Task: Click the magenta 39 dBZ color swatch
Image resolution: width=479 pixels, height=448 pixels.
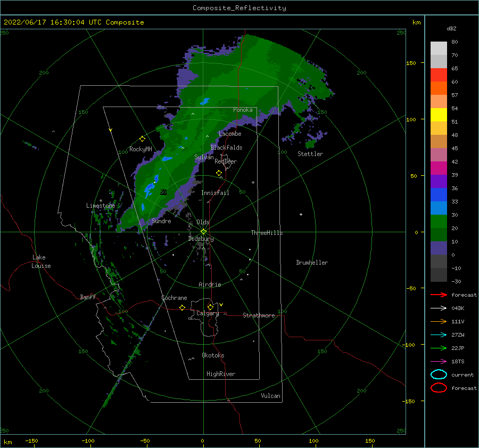Action: point(439,168)
